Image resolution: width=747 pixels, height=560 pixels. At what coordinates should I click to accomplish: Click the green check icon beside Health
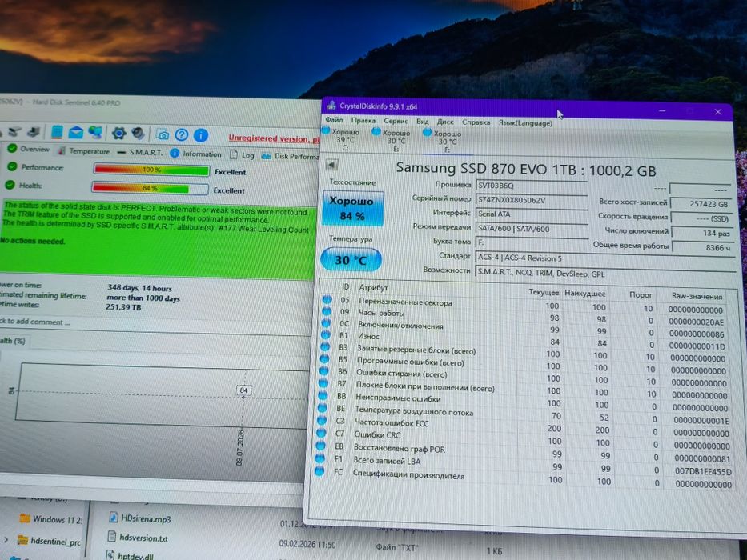10,185
